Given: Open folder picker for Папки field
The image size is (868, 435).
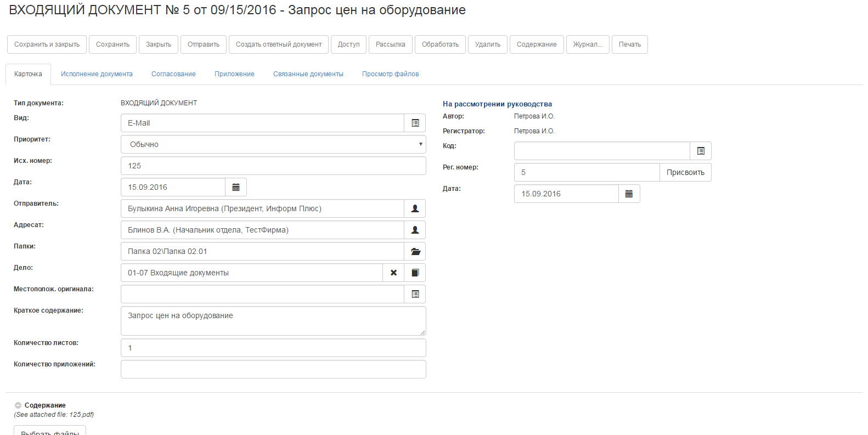Looking at the screenshot, I should tap(415, 251).
